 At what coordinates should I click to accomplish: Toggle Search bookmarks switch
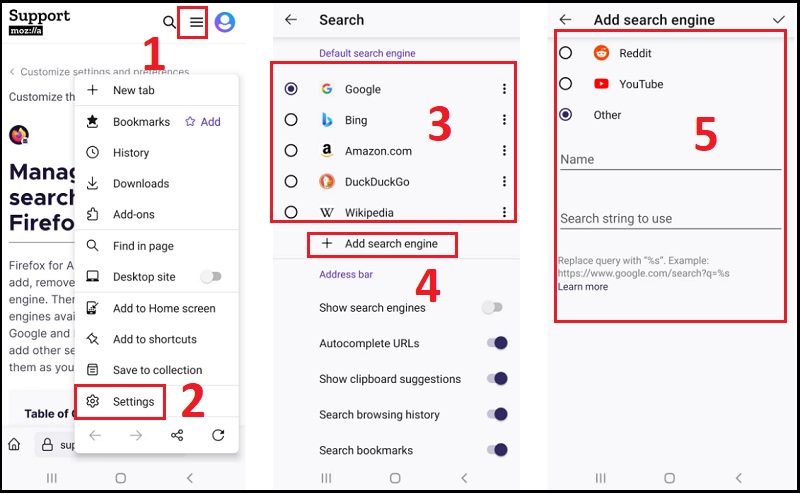pos(497,450)
